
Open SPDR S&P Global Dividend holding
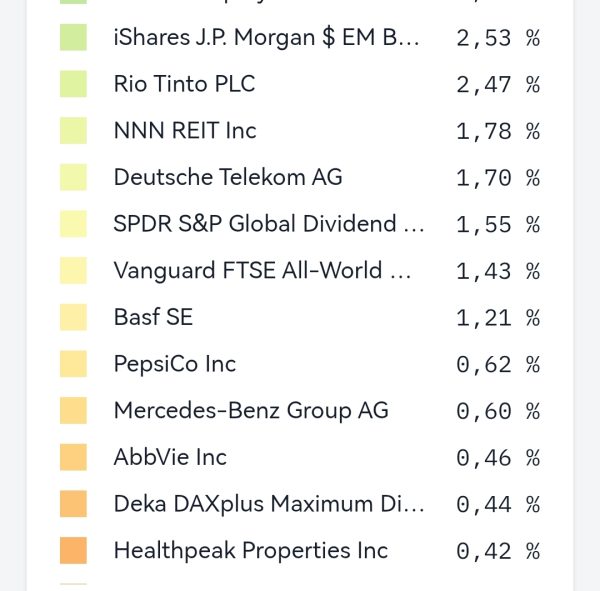pyautogui.click(x=269, y=224)
